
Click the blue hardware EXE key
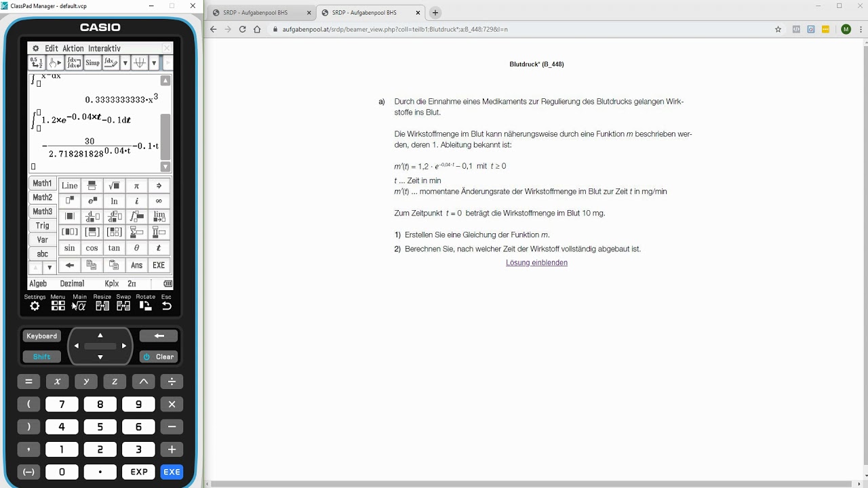(172, 472)
